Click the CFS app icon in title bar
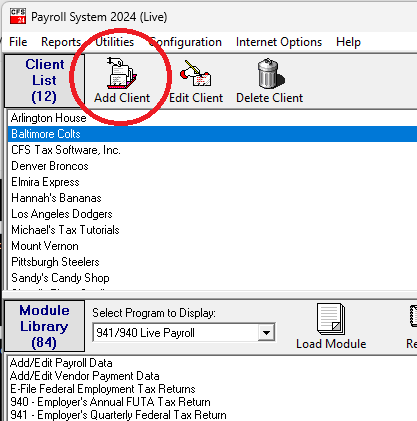Image resolution: width=417 pixels, height=421 pixels. coord(18,16)
